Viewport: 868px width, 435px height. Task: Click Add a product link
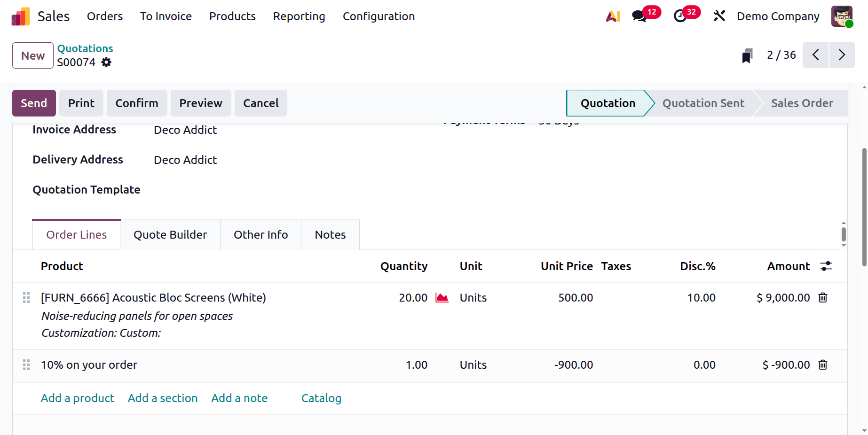[77, 398]
